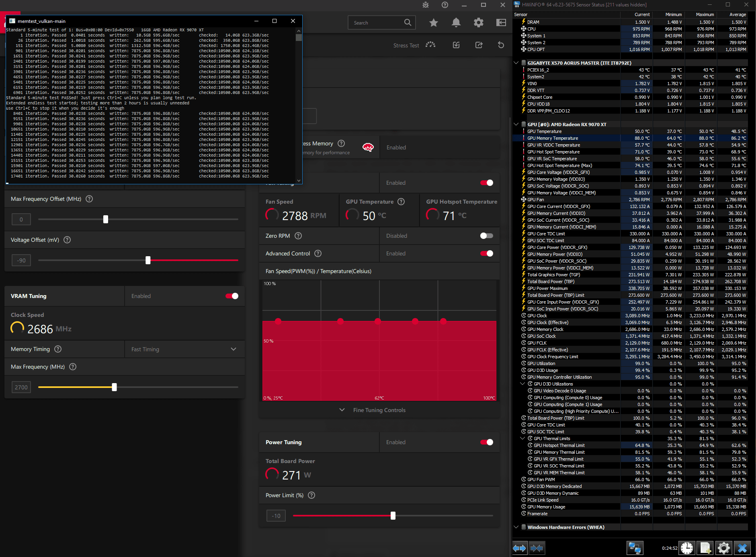Click HWiNFO collapse columns inward arrows button
This screenshot has height=557, width=756.
click(537, 548)
